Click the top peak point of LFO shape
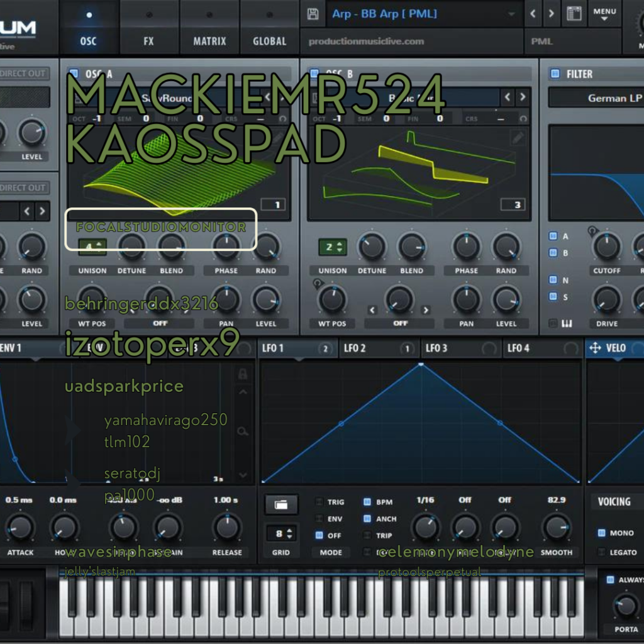644x644 pixels. [421, 365]
